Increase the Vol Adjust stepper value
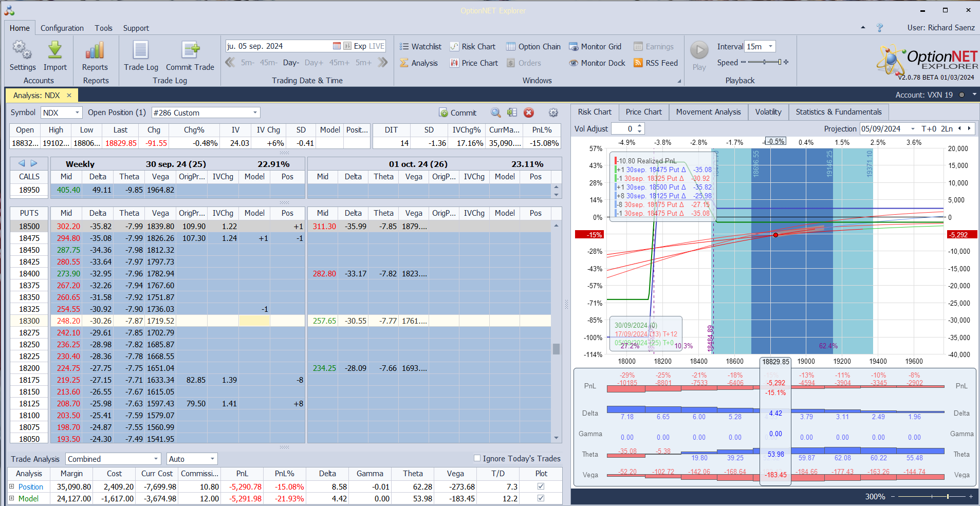The height and width of the screenshot is (506, 980). pyautogui.click(x=640, y=126)
